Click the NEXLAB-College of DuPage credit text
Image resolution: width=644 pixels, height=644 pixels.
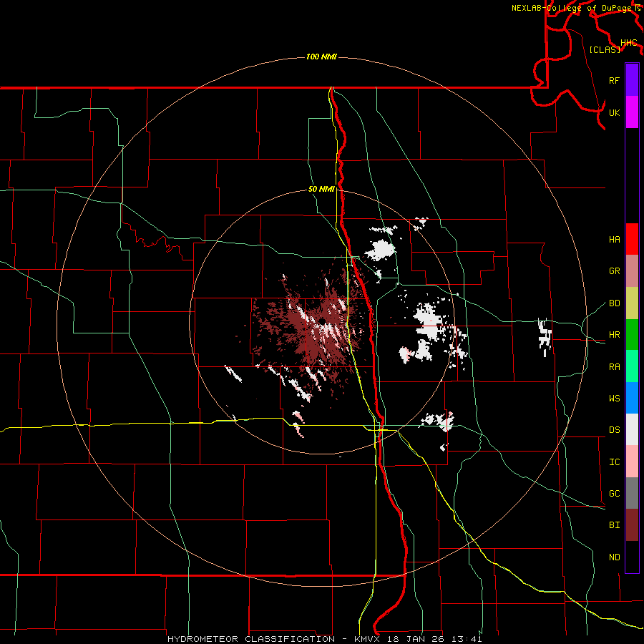point(573,8)
